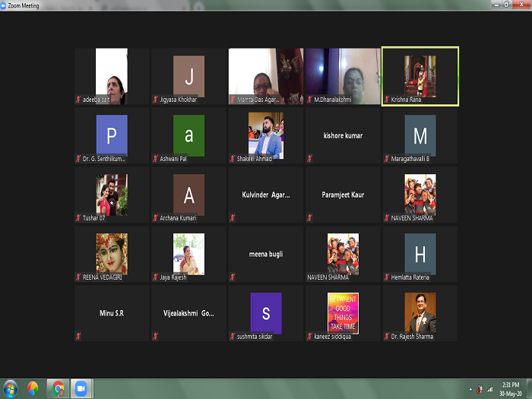Click muted mic icon beside sushmita sikdar
Viewport: 532px width, 399px height.
(x=233, y=336)
